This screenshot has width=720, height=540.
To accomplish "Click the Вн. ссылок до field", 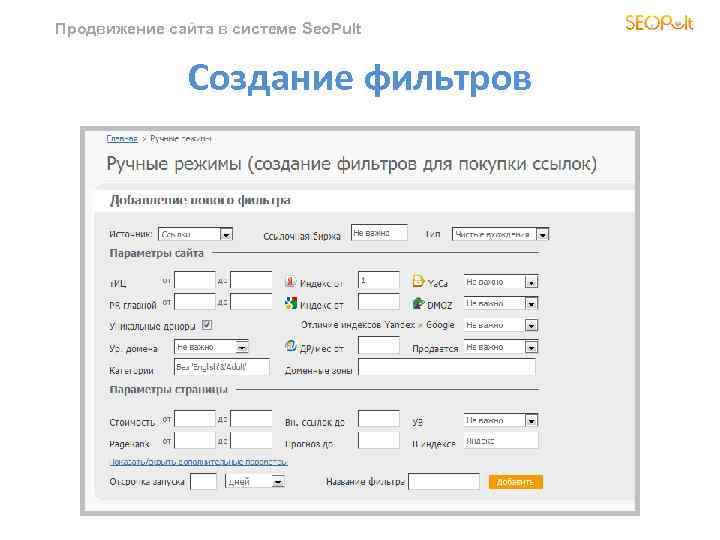I will pyautogui.click(x=379, y=419).
